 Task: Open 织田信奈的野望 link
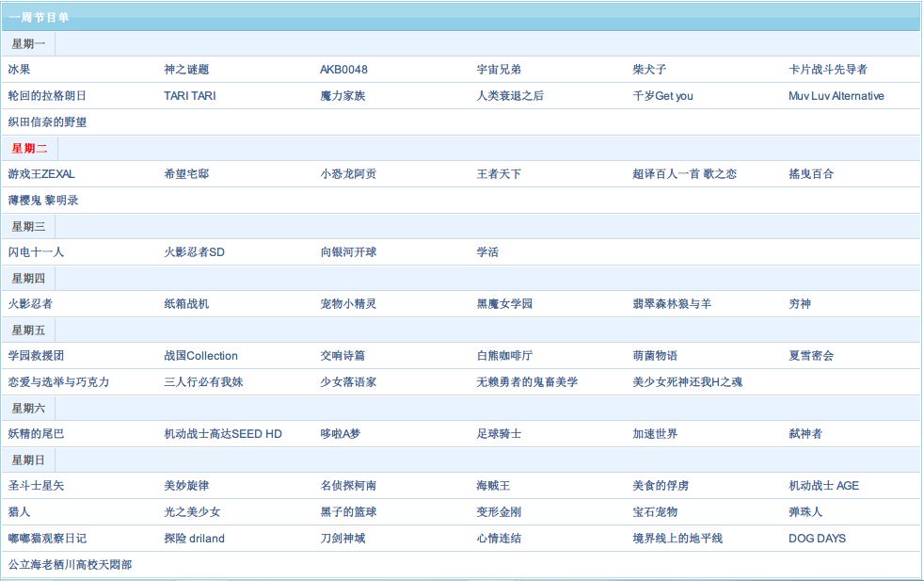(x=47, y=122)
